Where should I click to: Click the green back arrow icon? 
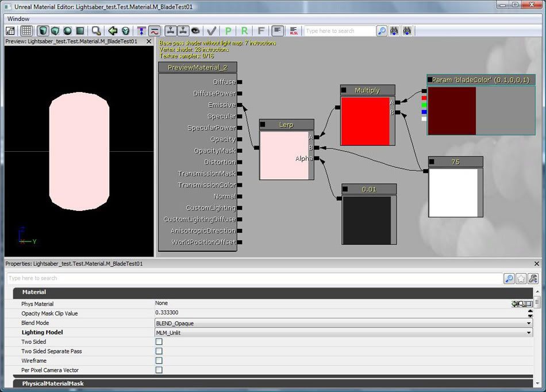point(113,31)
